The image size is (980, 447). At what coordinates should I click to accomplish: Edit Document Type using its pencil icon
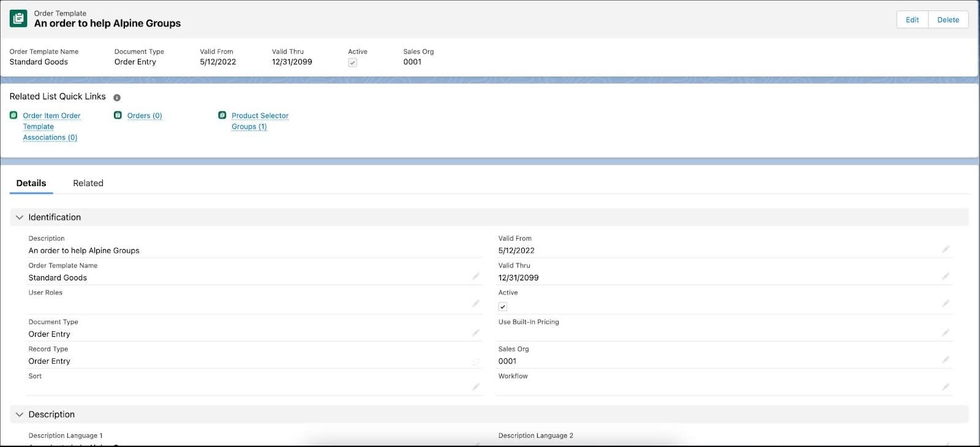(476, 332)
